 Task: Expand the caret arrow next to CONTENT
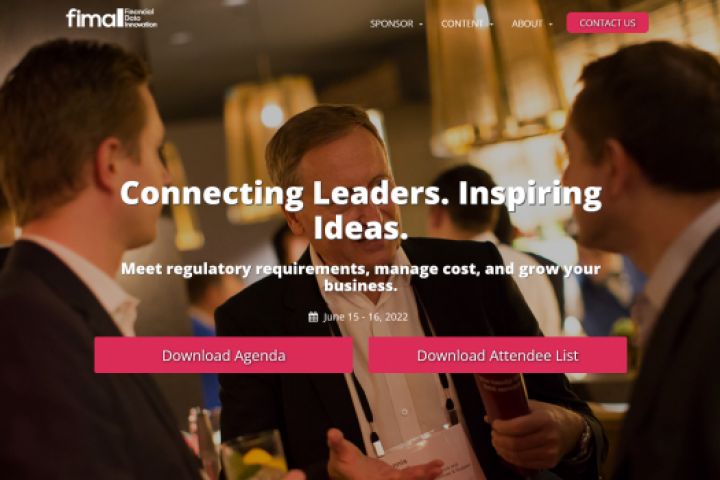tap(491, 24)
